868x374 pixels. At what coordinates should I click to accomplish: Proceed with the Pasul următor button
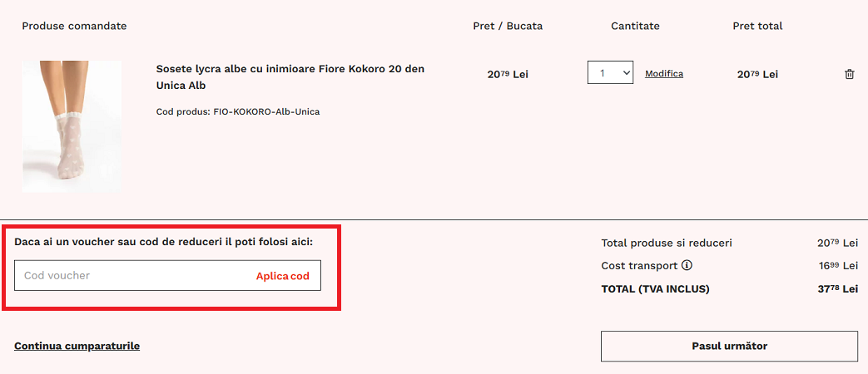[x=729, y=346]
